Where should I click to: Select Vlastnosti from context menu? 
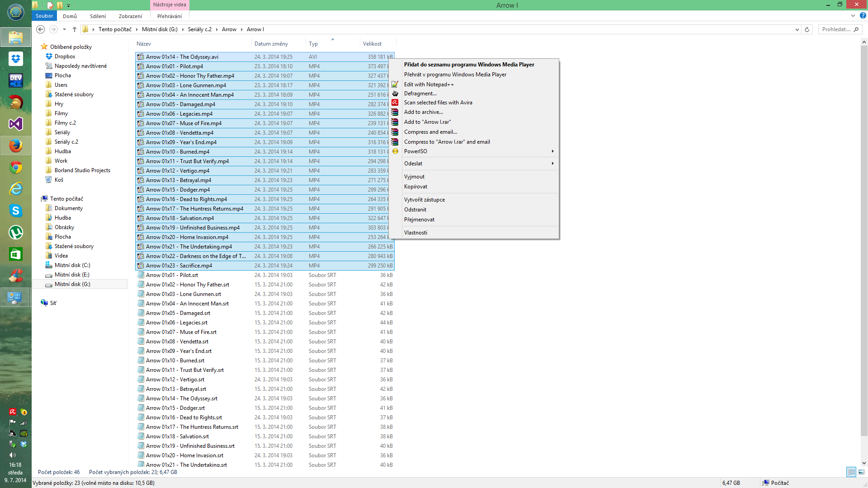(415, 233)
